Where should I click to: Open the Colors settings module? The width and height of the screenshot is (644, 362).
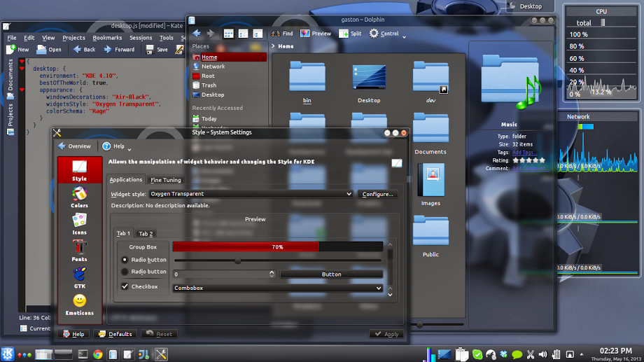pos(79,197)
